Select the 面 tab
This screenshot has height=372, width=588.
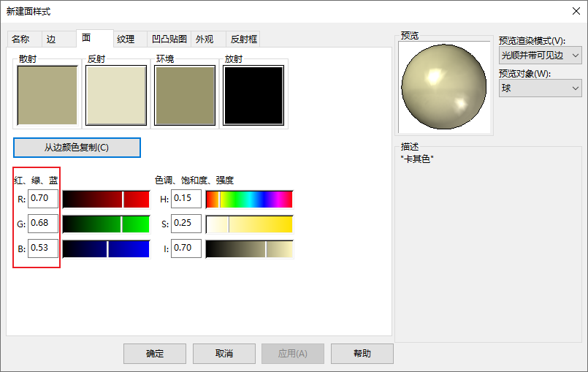[x=94, y=38]
